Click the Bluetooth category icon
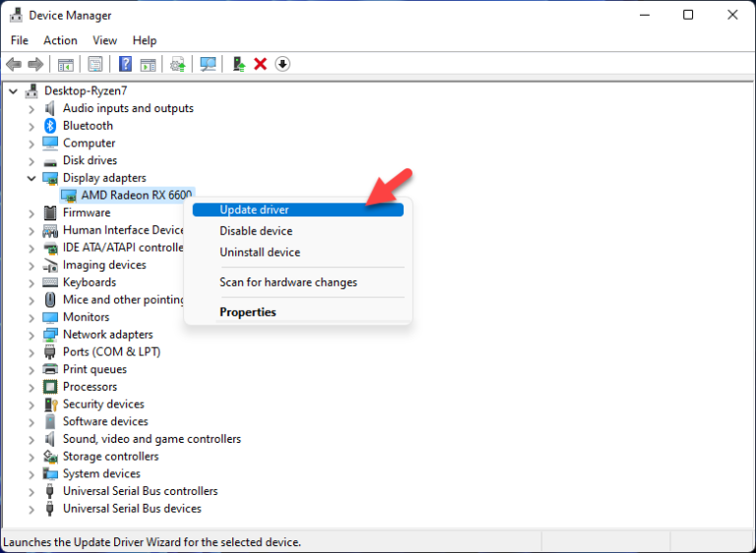The width and height of the screenshot is (756, 553). click(x=50, y=126)
